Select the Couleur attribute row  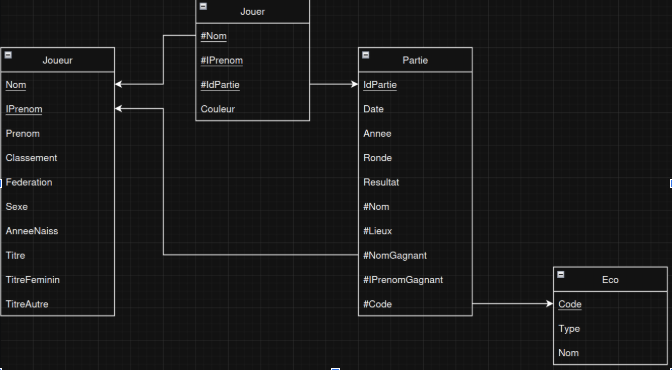click(252, 109)
